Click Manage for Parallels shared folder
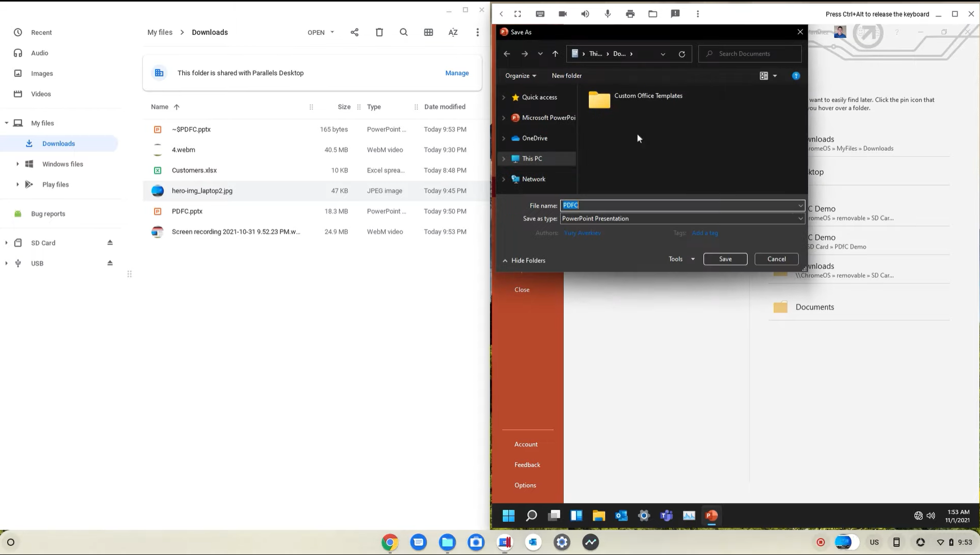Image resolution: width=980 pixels, height=555 pixels. tap(457, 73)
